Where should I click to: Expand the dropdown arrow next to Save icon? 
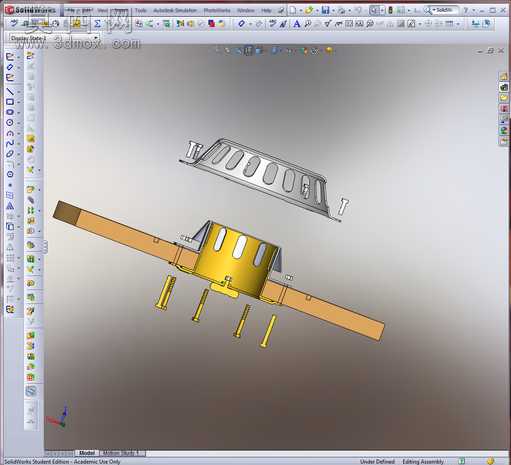pyautogui.click(x=333, y=11)
